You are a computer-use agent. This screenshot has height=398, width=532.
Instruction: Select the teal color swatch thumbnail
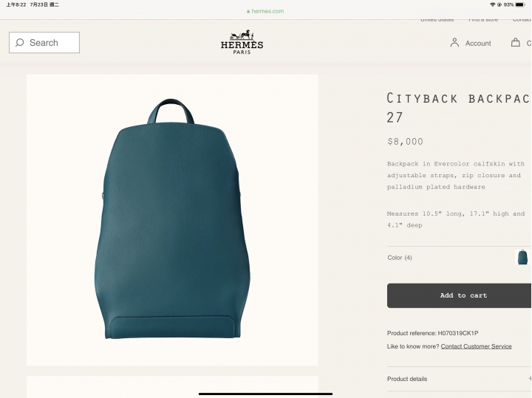[x=522, y=257]
